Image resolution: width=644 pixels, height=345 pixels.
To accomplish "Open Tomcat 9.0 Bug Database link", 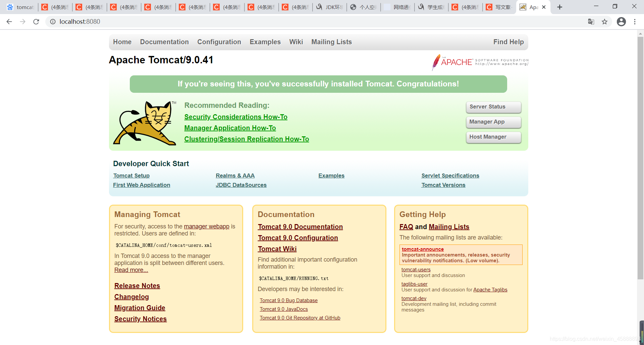I will tap(288, 300).
